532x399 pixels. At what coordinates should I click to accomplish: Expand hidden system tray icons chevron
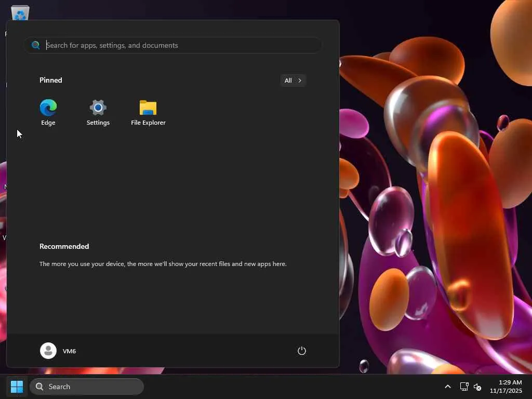(x=448, y=387)
